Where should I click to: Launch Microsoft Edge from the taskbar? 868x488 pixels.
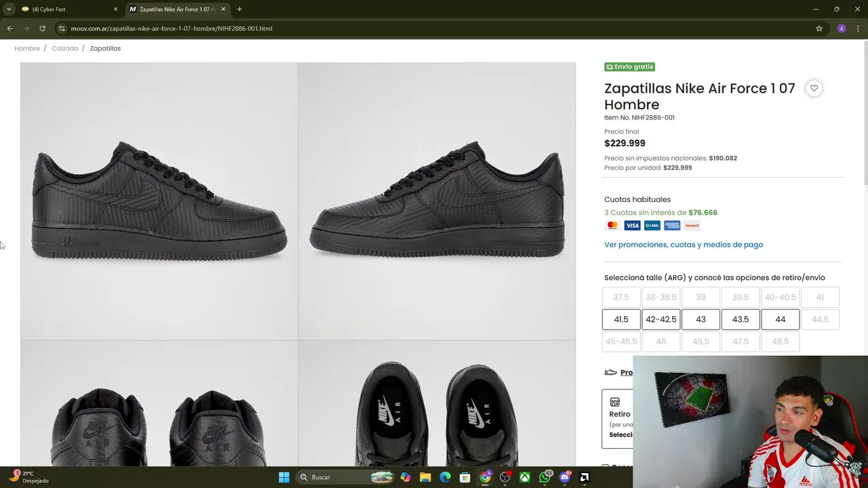click(x=445, y=477)
